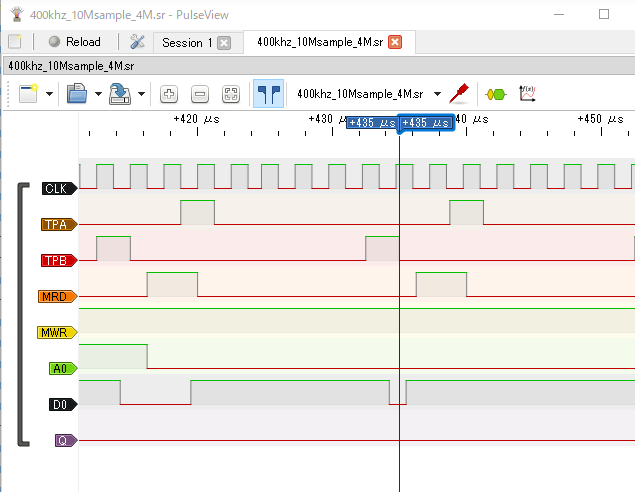Screen dimensions: 635x492
Task: Expand the save dropdown arrow
Action: (x=142, y=94)
